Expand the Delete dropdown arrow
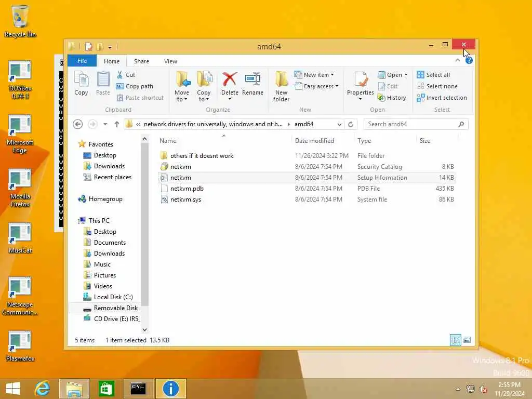 point(230,99)
